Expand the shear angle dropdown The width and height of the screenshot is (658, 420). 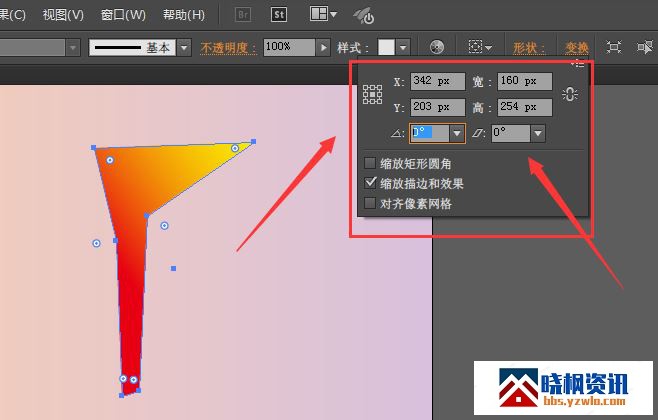(x=538, y=133)
